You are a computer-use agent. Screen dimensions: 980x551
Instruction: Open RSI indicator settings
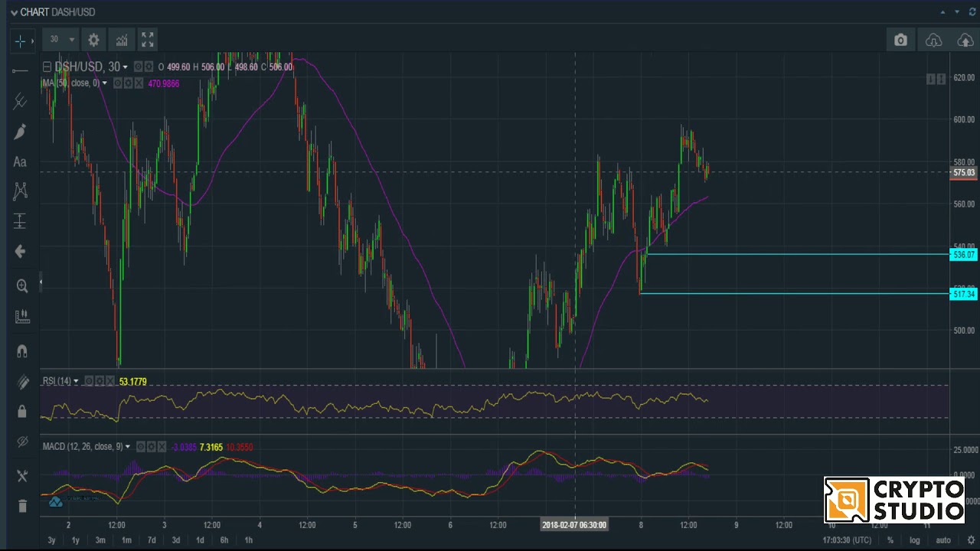pos(100,381)
